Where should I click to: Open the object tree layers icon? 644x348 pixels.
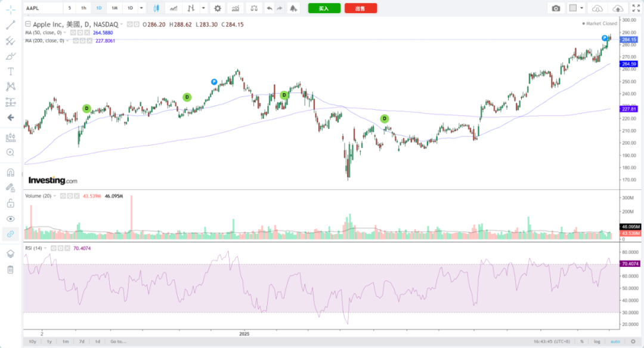[x=11, y=254]
